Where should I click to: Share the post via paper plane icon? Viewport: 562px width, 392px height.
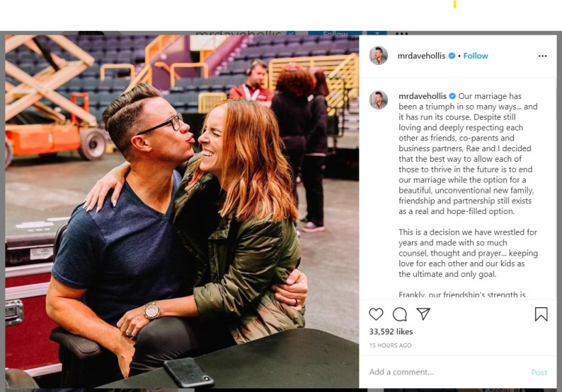coord(423,314)
